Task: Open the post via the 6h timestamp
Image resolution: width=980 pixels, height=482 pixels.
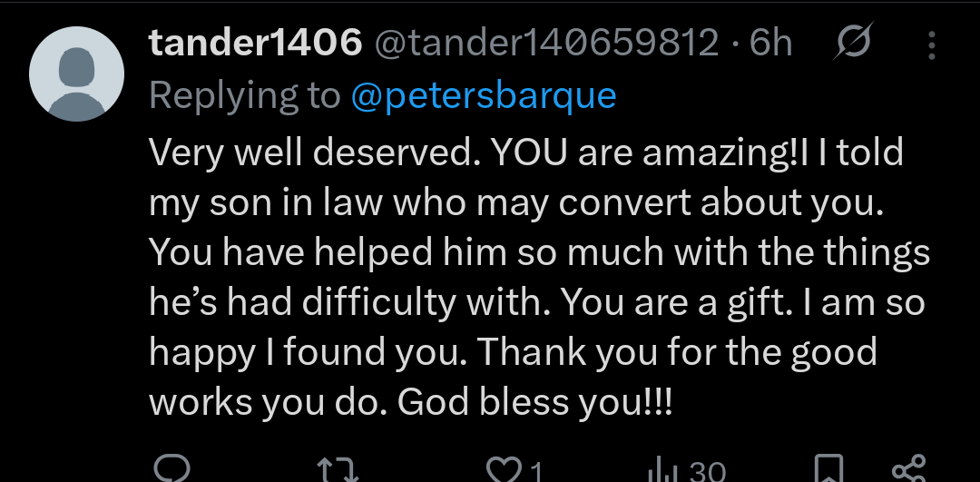Action: pos(771,43)
